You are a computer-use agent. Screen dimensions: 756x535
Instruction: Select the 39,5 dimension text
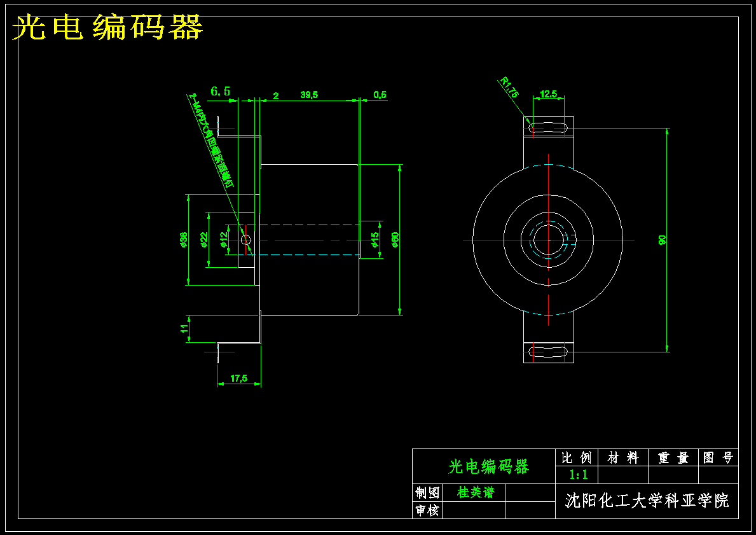pos(309,95)
